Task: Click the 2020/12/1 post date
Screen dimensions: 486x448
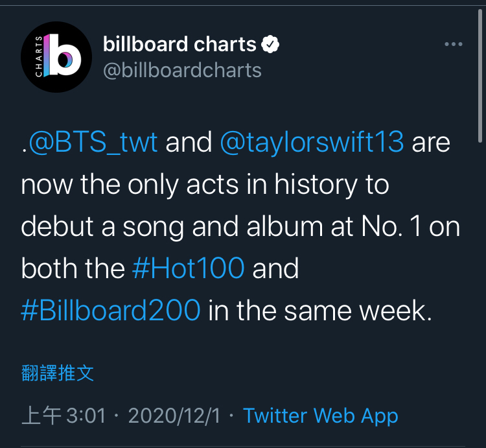Action: click(x=174, y=416)
